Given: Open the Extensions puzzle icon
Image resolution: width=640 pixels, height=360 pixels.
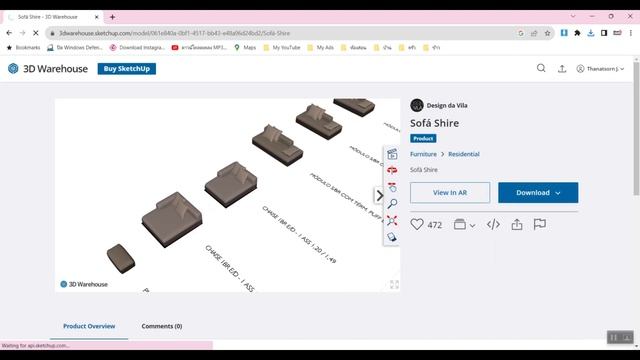Looking at the screenshot, I should [577, 33].
